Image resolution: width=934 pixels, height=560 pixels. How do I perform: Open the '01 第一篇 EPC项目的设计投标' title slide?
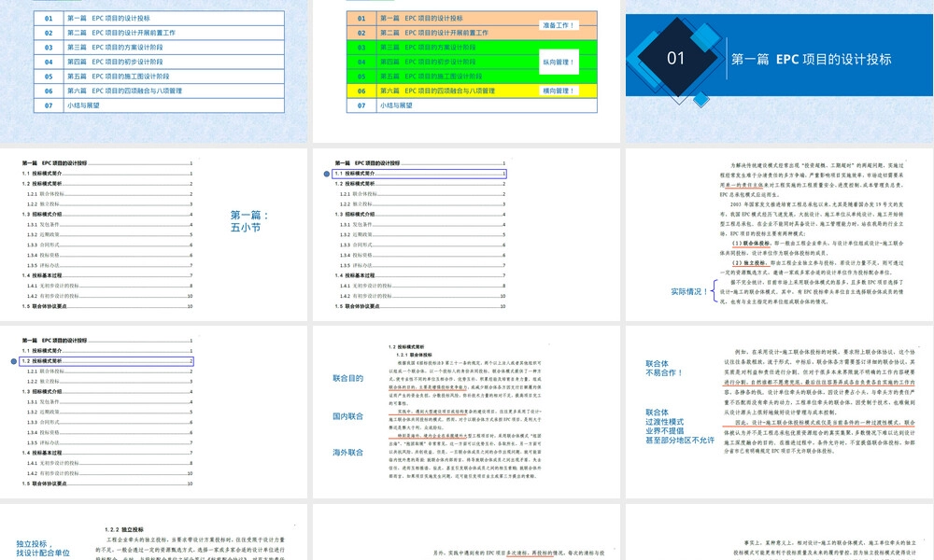[780, 71]
